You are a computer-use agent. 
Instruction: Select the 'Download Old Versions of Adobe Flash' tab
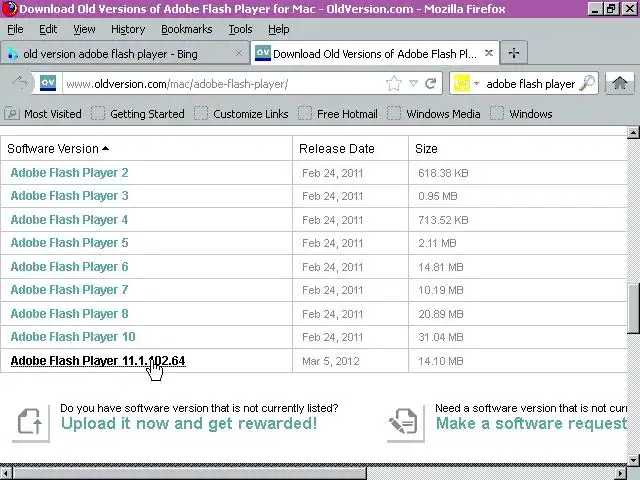375,53
